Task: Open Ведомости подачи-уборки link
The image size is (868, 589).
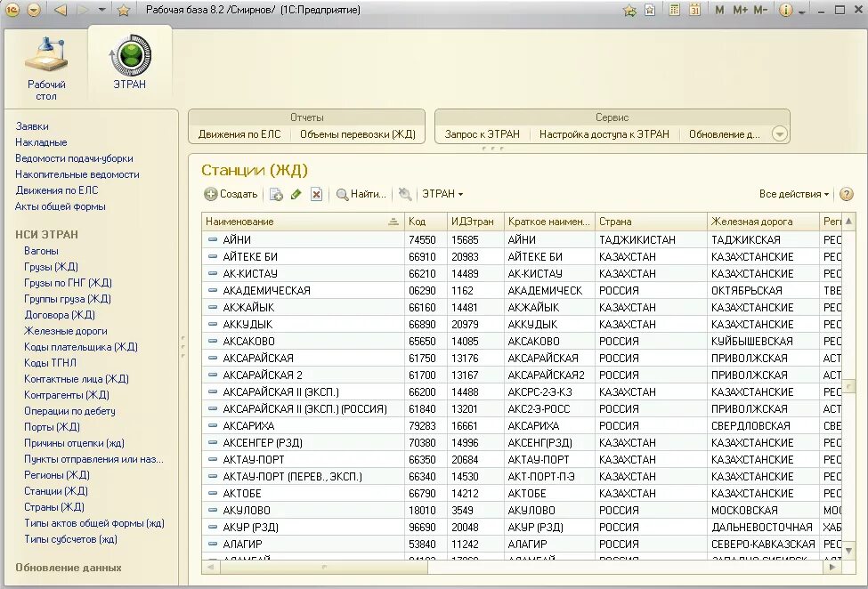Action: [74, 158]
